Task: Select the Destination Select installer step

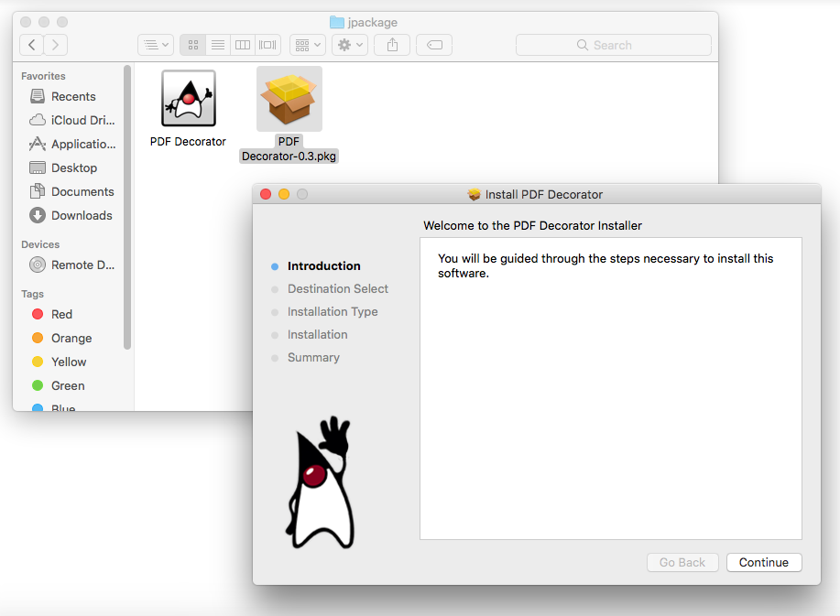Action: [337, 289]
